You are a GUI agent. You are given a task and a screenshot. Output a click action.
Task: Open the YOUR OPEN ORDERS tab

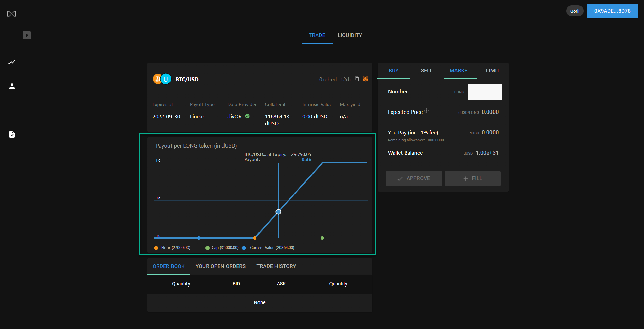(x=220, y=266)
